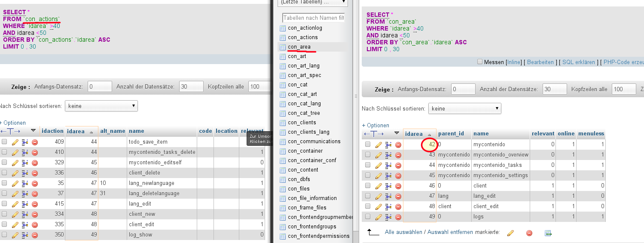Click table icon next to con_dbfs
The image size is (644, 243).
coord(283,179)
